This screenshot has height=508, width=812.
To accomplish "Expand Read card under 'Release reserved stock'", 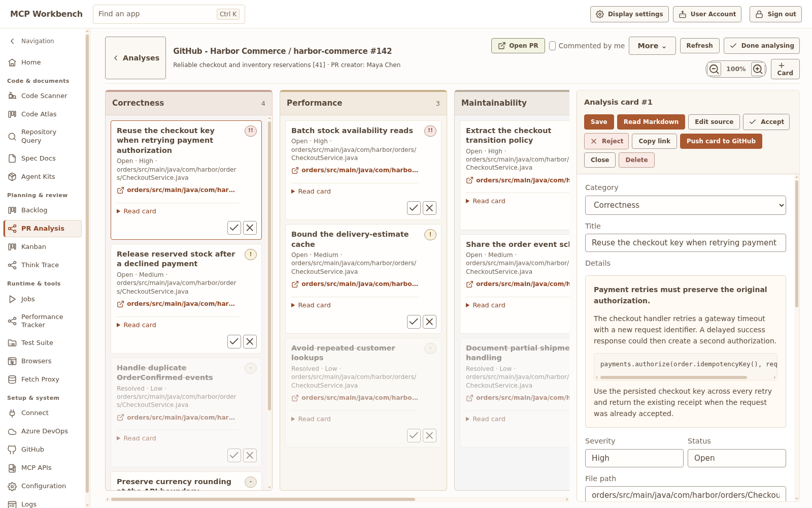I will (x=137, y=325).
